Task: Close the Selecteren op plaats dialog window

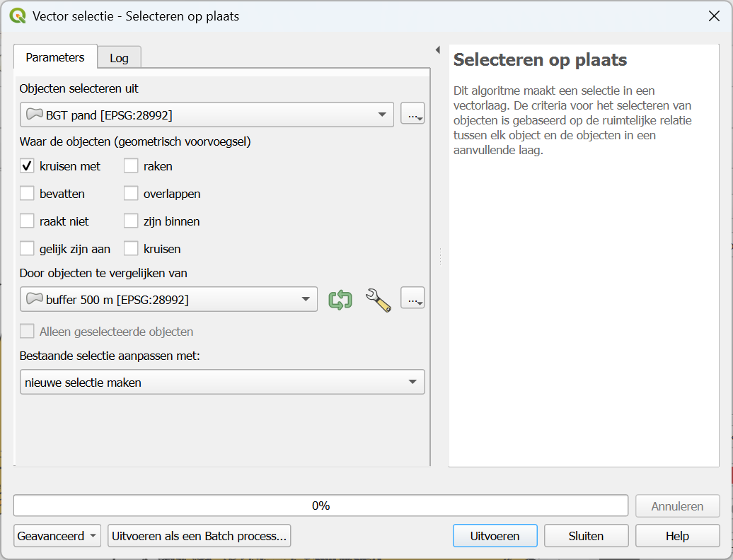Action: (x=714, y=16)
